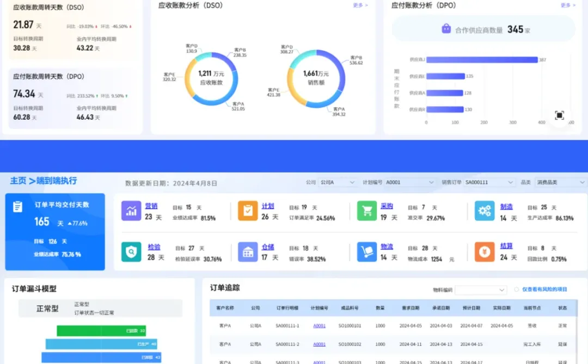Image resolution: width=588 pixels, height=364 pixels.
Task: Click the 已排程 43 funnel bar
Action: click(101, 357)
